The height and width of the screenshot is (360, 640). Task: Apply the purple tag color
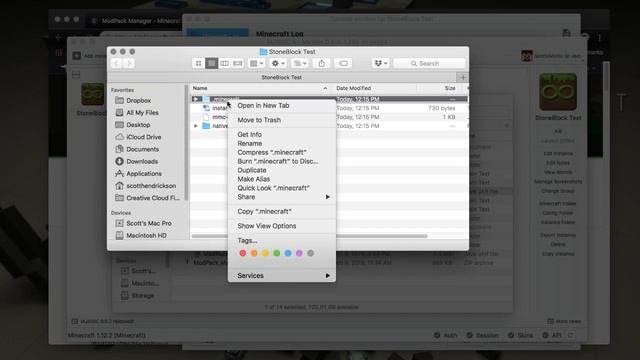click(299, 253)
